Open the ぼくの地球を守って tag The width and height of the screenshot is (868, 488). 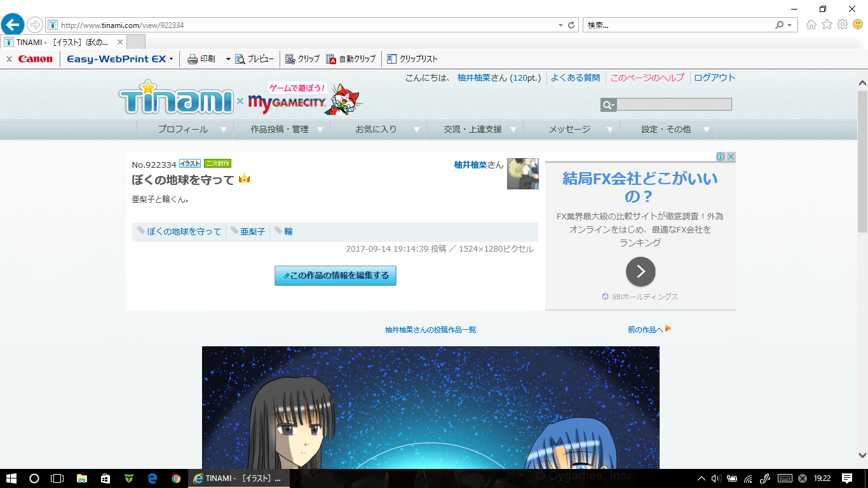[x=184, y=232]
